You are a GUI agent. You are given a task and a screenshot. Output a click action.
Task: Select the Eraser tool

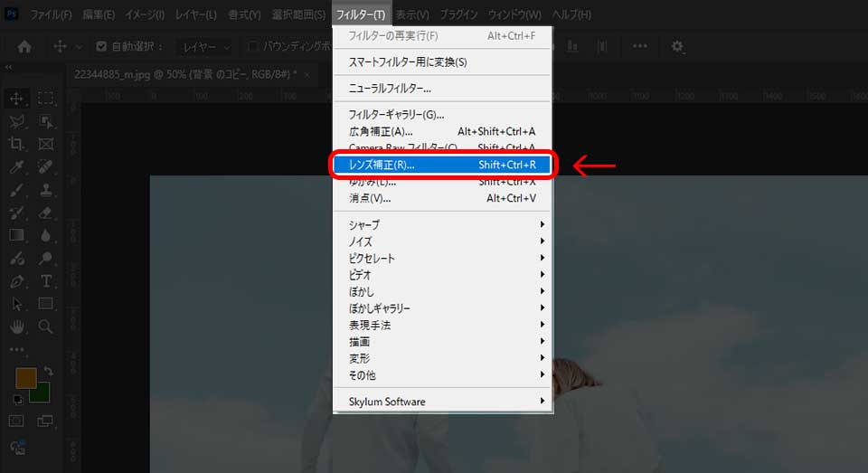pos(45,213)
